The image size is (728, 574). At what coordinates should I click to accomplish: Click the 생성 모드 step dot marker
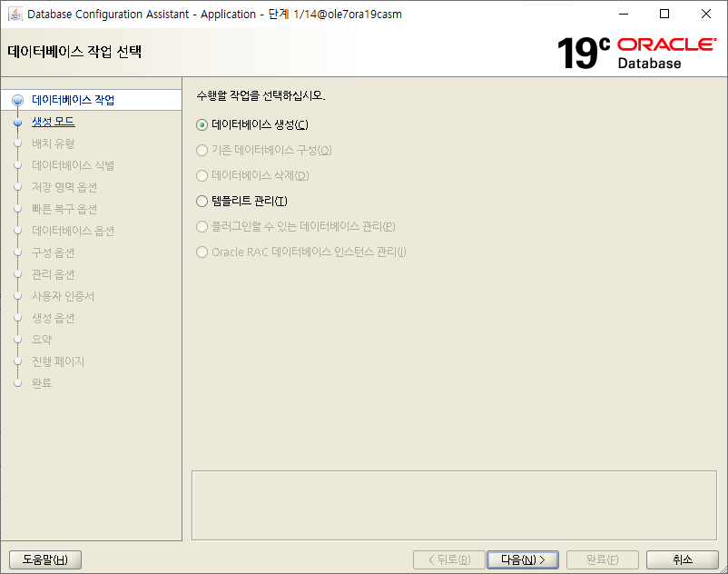[17, 122]
